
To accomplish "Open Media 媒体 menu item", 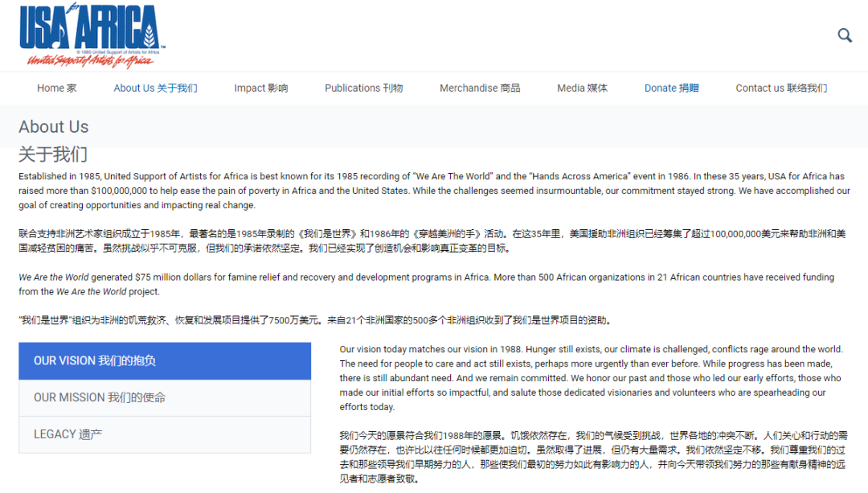I will coord(583,88).
